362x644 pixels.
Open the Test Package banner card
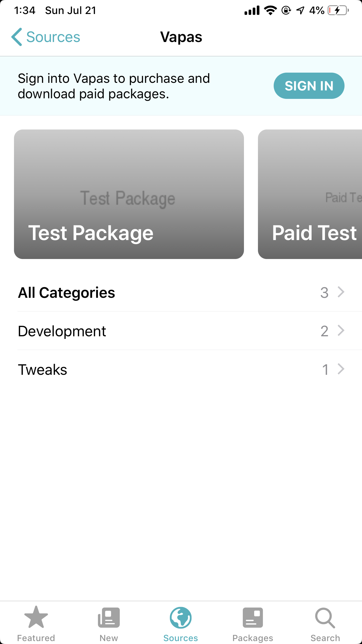(x=129, y=194)
